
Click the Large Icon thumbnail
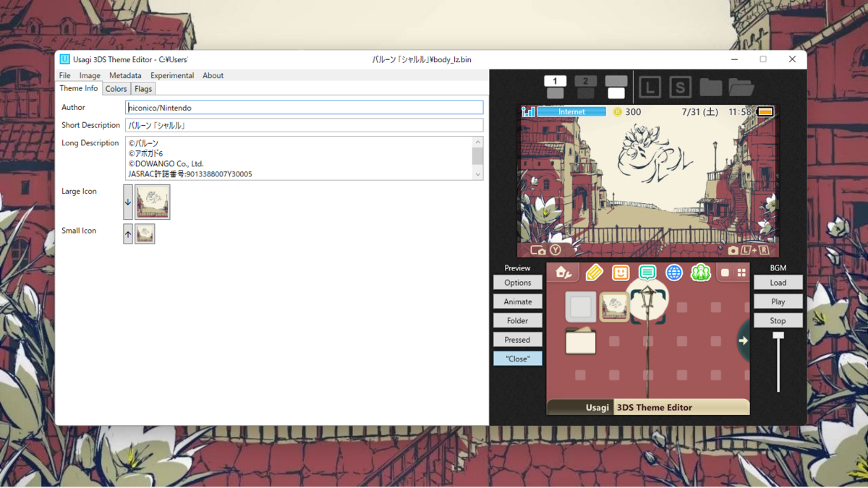pos(153,202)
